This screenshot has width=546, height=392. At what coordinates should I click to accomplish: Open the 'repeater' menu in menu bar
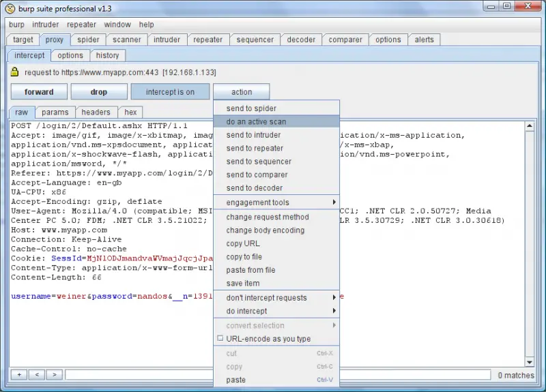click(81, 25)
